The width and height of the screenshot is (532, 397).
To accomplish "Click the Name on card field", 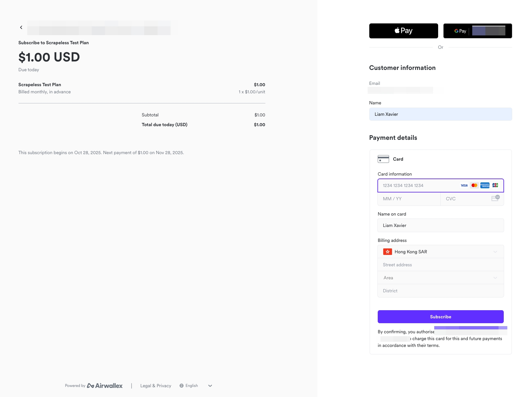I will pyautogui.click(x=440, y=225).
